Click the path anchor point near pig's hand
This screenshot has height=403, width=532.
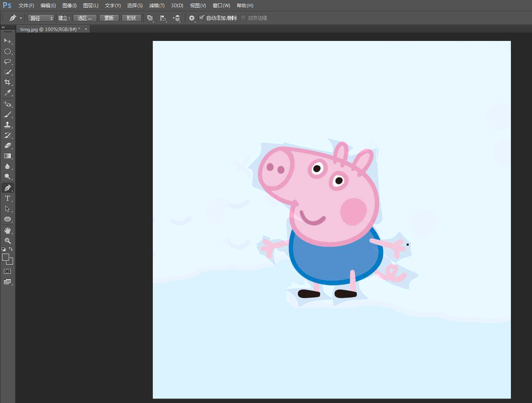pyautogui.click(x=407, y=244)
